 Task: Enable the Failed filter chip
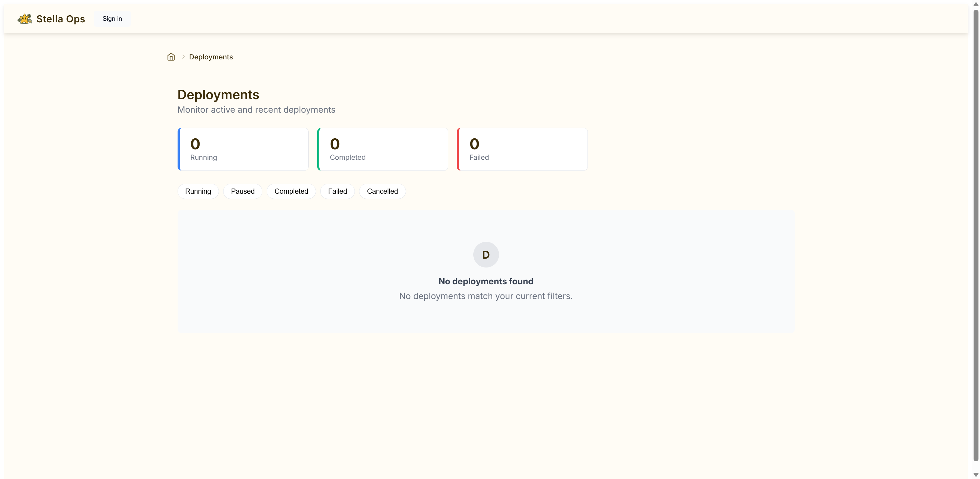click(337, 191)
